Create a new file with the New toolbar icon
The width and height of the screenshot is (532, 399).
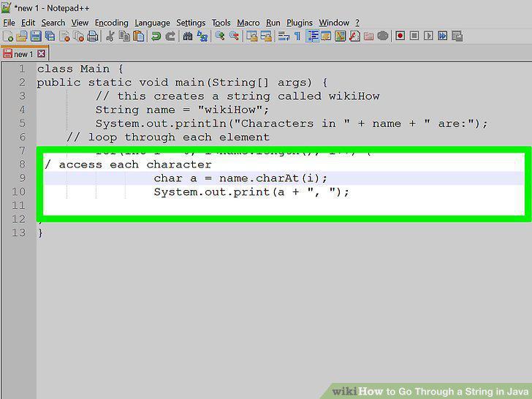coord(7,36)
